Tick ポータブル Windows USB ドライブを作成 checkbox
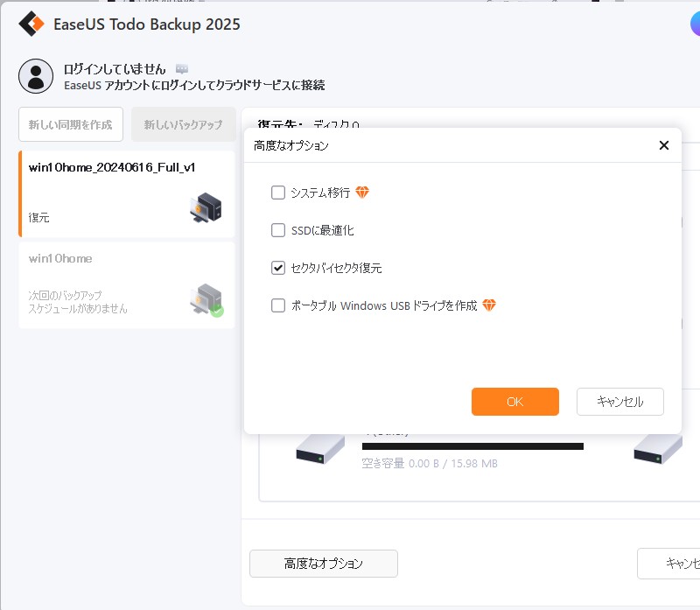Viewport: 700px width, 610px height. pyautogui.click(x=278, y=305)
